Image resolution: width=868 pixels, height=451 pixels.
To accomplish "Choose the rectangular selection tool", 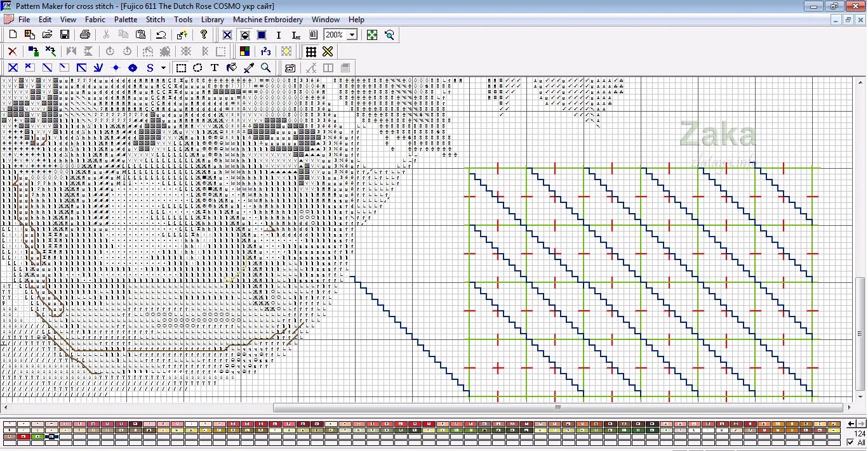I will point(181,68).
